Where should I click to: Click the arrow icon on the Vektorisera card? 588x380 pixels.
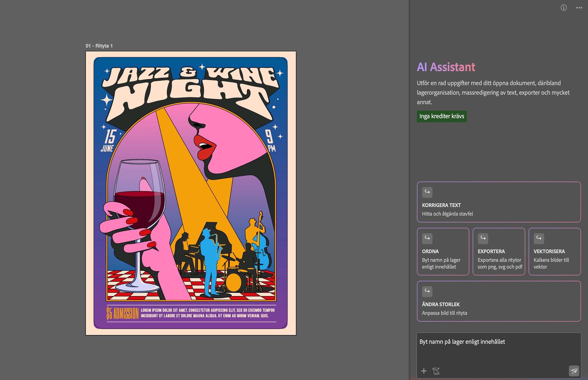[539, 238]
